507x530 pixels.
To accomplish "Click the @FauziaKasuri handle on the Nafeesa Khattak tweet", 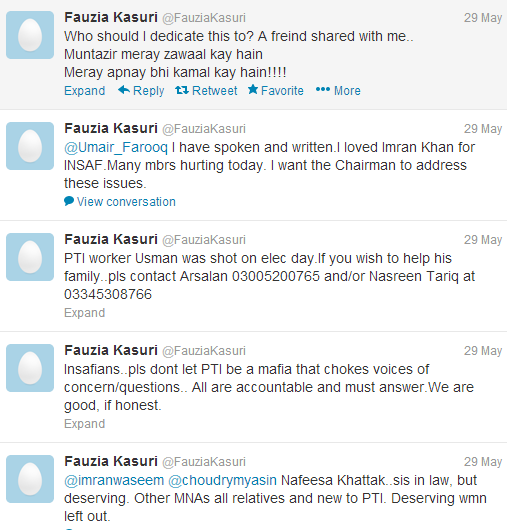I will coord(204,462).
